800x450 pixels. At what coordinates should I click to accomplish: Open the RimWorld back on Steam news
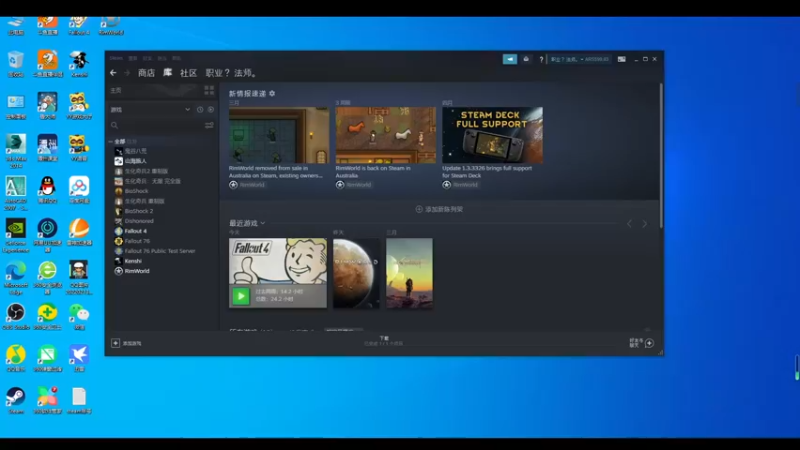tap(386, 143)
